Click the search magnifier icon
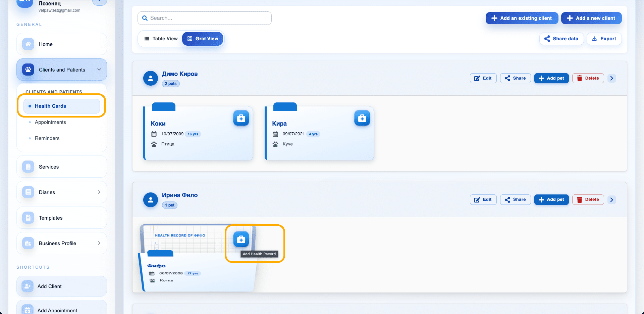The height and width of the screenshot is (314, 644). point(145,18)
